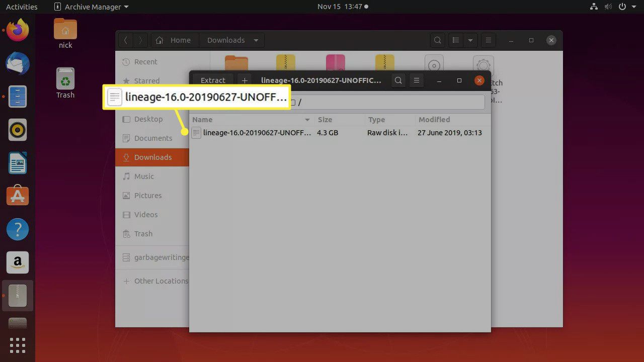Open Files from the dock
The height and width of the screenshot is (362, 644).
click(18, 97)
